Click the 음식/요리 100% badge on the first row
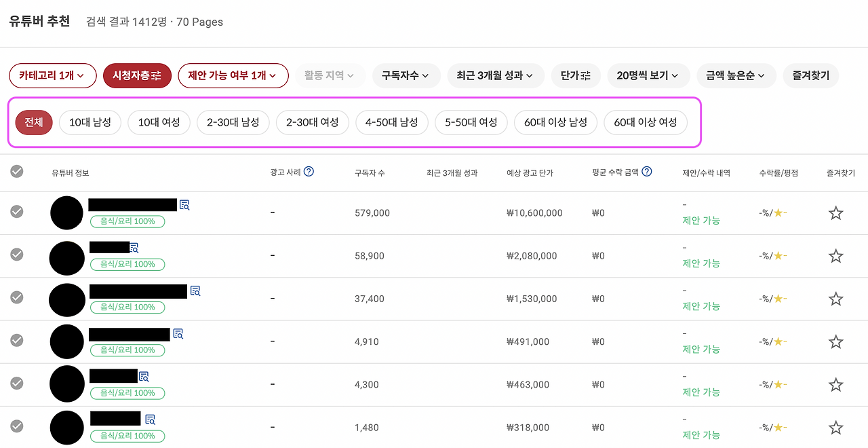868x448 pixels. [127, 221]
